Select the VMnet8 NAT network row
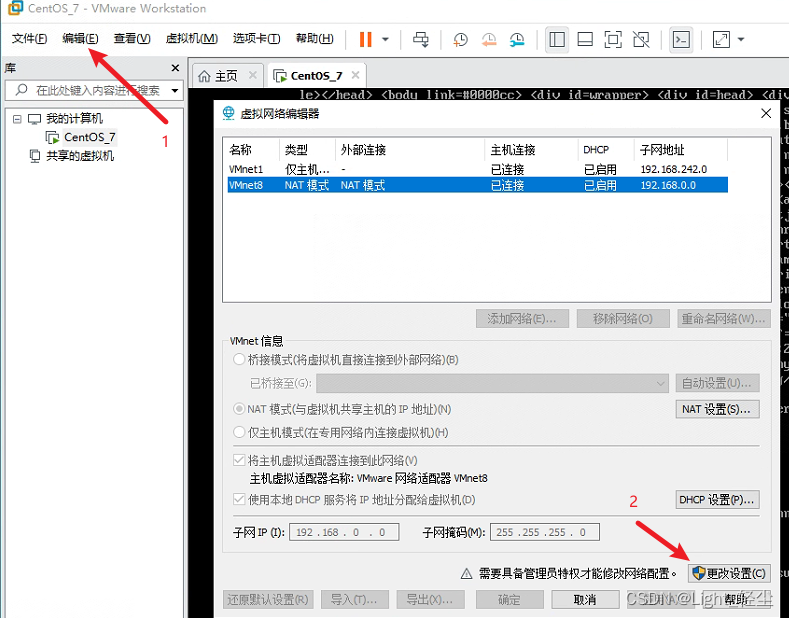Screen dimensions: 789x618 point(478,185)
